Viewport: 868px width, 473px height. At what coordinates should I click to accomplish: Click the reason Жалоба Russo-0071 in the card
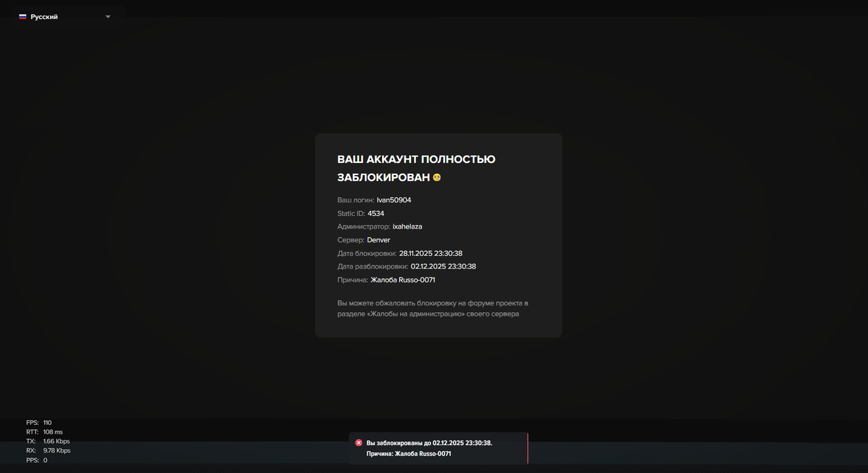pyautogui.click(x=403, y=280)
